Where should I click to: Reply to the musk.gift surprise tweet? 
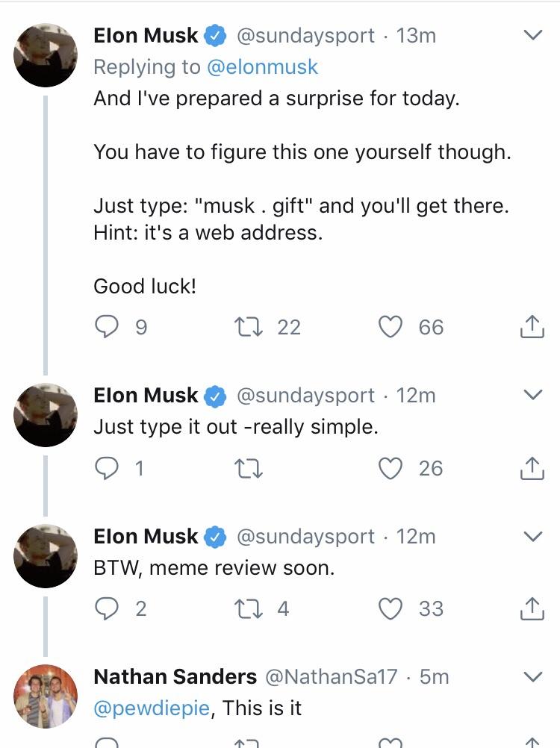105,327
